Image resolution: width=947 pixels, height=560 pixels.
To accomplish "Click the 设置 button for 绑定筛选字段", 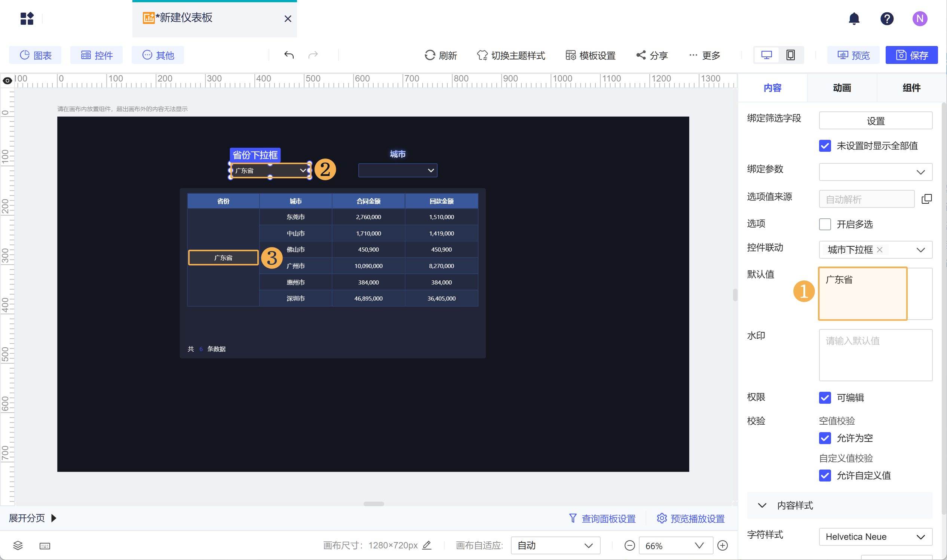I will (875, 121).
